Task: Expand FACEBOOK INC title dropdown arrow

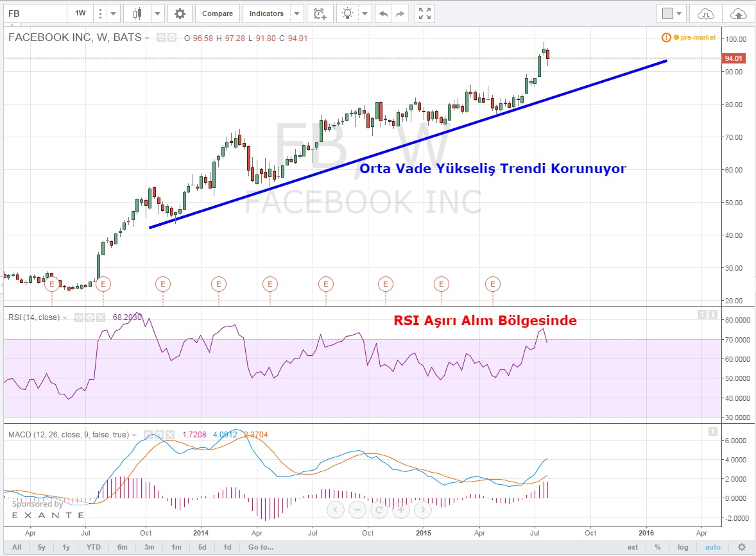Action: [147, 38]
